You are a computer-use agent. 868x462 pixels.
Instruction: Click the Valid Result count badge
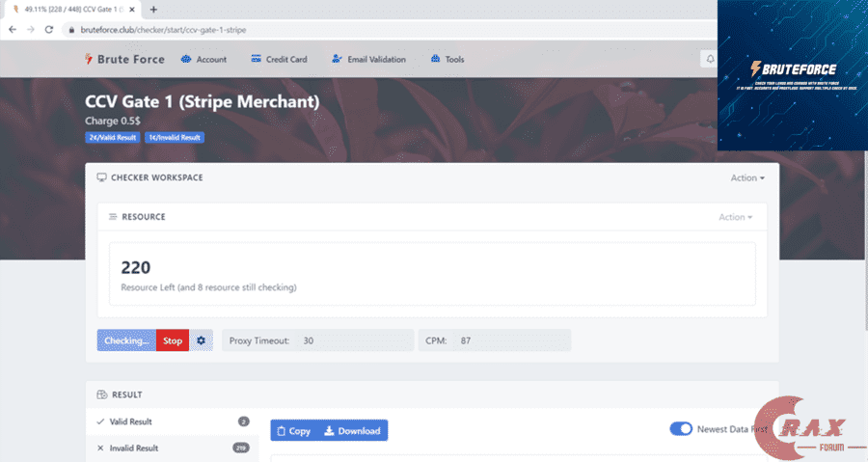pos(244,421)
